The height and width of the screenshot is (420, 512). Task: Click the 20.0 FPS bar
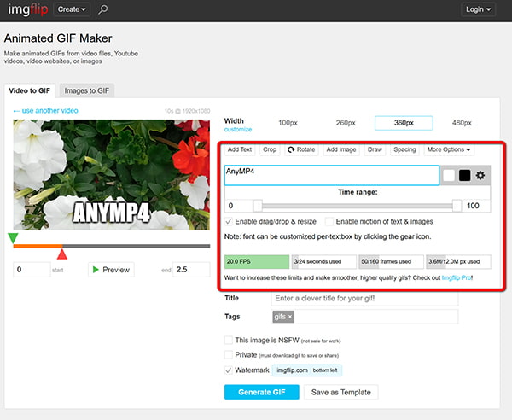(x=257, y=261)
